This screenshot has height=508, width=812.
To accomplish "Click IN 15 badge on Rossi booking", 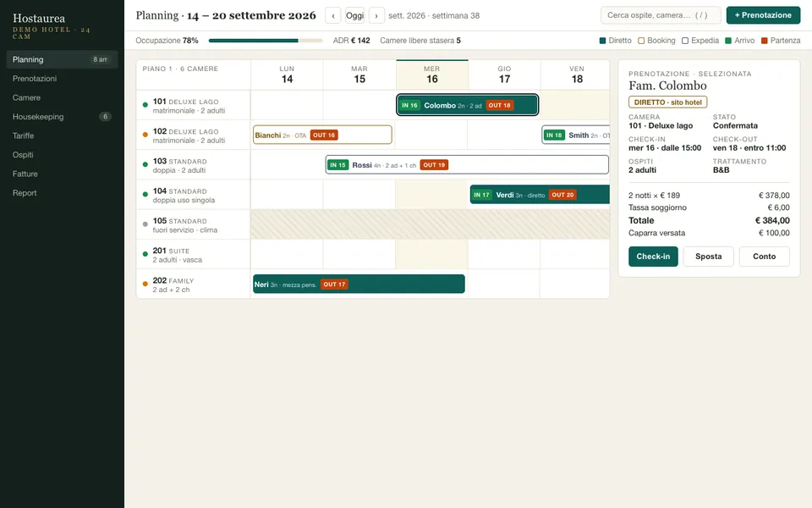I will click(337, 165).
